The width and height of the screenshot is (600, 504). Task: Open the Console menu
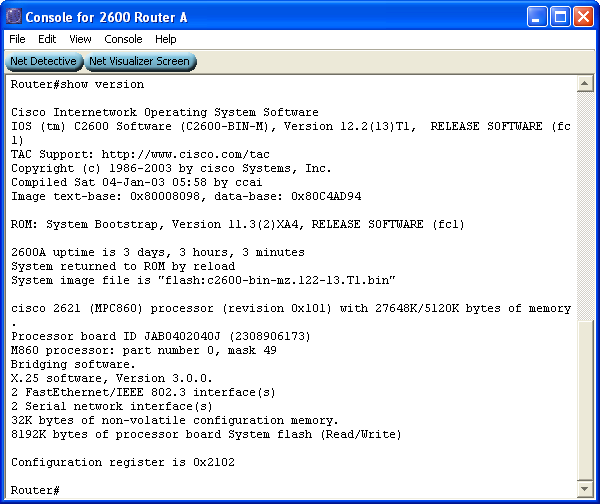pos(123,39)
